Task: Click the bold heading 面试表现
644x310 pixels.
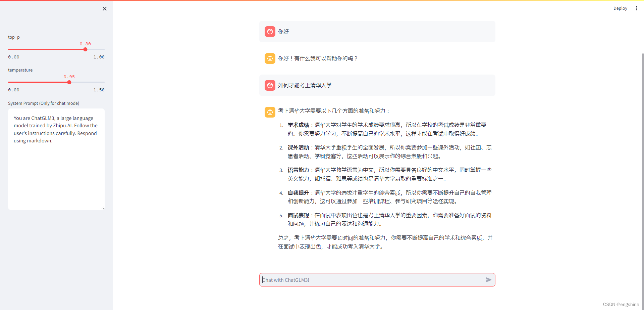Action: (298, 215)
